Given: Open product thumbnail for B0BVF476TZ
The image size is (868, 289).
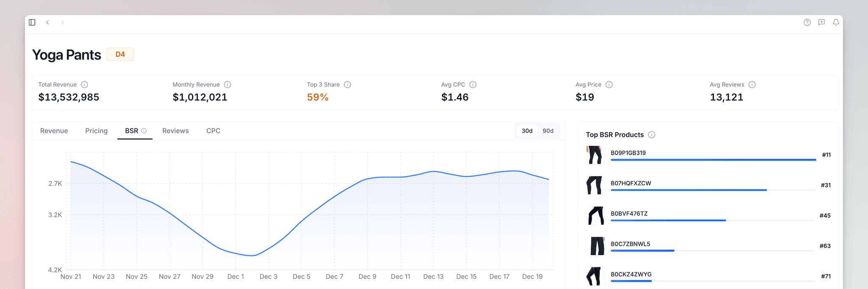Looking at the screenshot, I should pyautogui.click(x=595, y=216).
